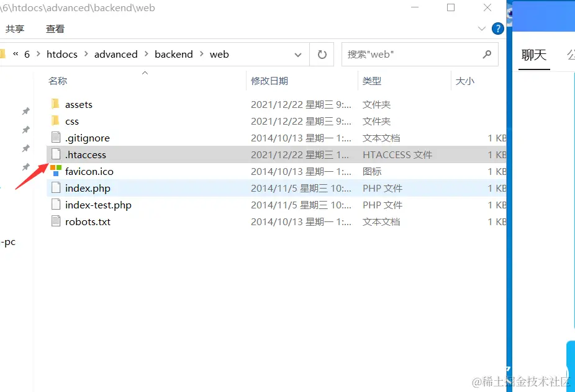Sort by the 修改日期 column header

[269, 81]
